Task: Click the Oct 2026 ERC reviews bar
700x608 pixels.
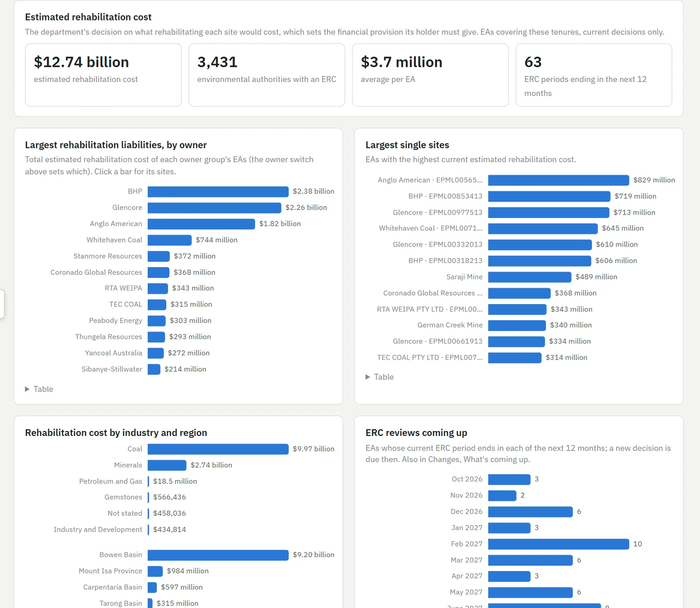Action: pos(509,479)
